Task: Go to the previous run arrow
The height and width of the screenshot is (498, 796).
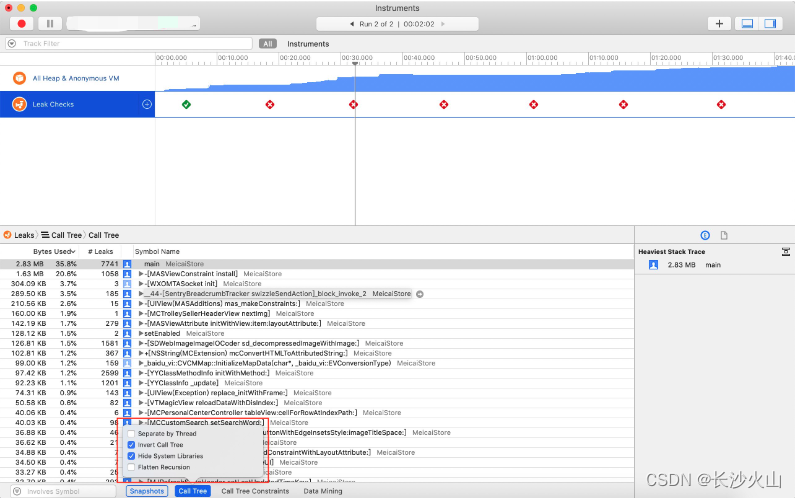Action: (352, 24)
